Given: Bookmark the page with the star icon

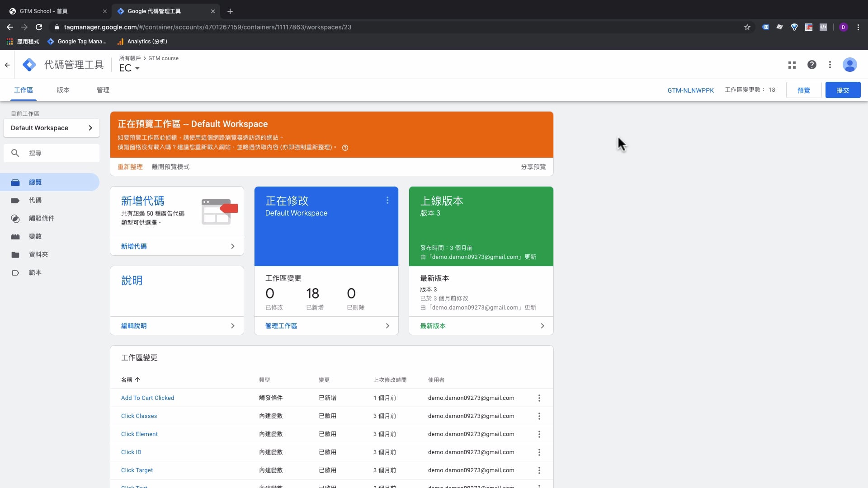Looking at the screenshot, I should click(x=747, y=27).
